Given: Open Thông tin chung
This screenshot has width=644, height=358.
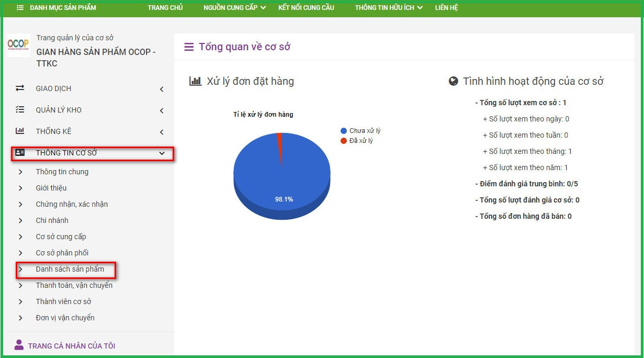Looking at the screenshot, I should pyautogui.click(x=62, y=172).
